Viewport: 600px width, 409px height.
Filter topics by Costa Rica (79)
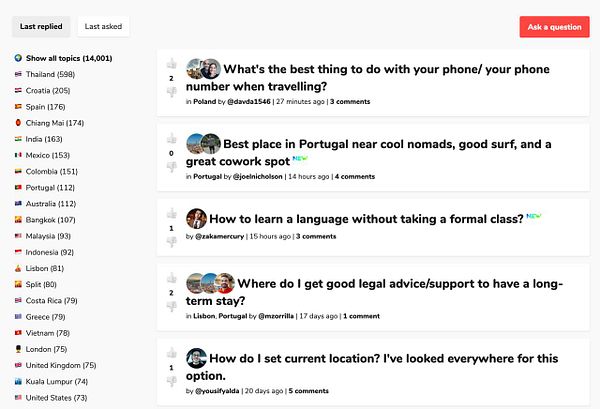tap(51, 301)
